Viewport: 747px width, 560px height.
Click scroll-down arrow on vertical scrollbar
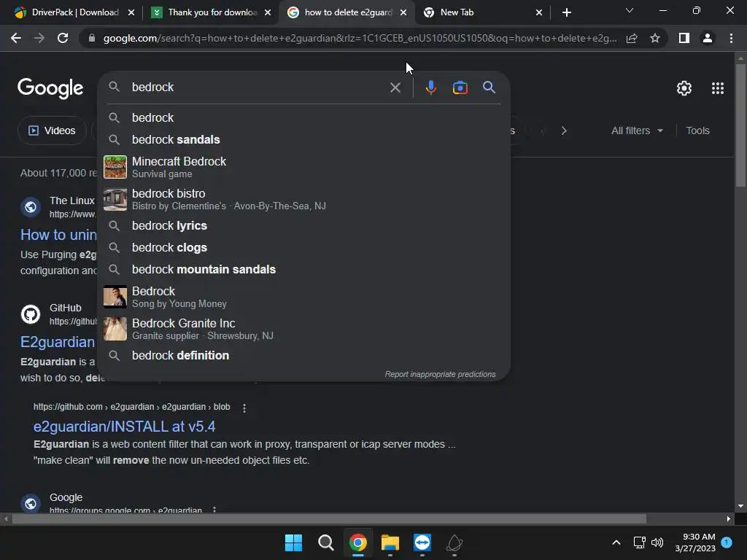(740, 506)
